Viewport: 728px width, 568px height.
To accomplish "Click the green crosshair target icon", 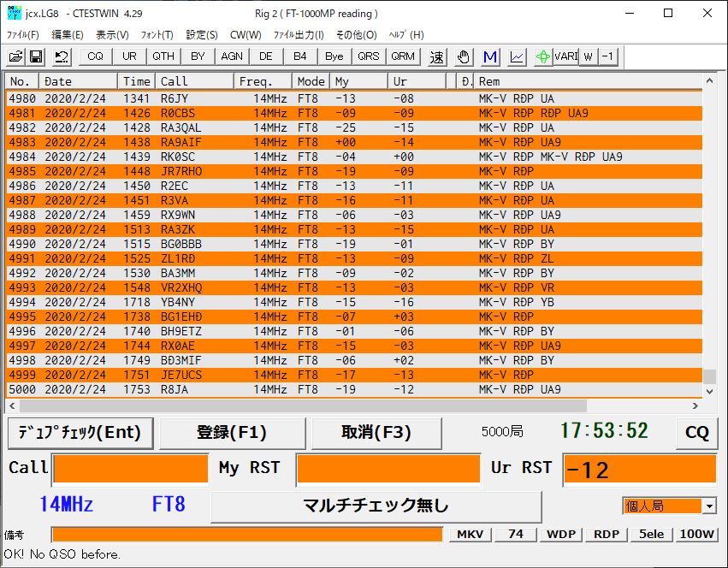I will [x=543, y=56].
